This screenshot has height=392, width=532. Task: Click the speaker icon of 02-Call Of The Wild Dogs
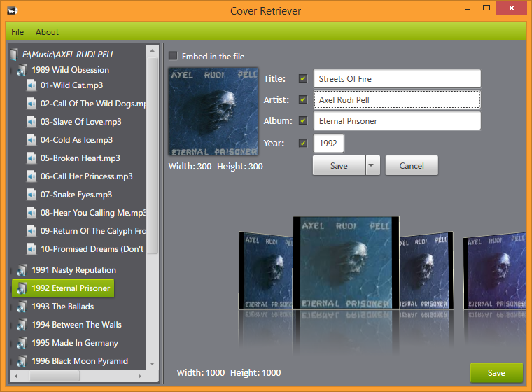point(31,104)
